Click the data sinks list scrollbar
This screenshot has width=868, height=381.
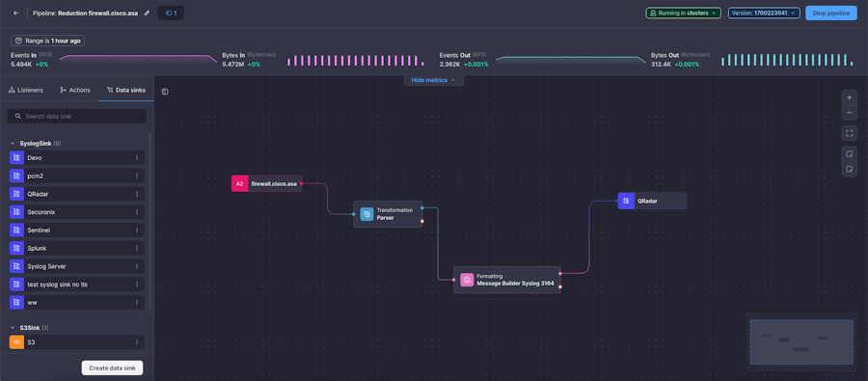151,222
